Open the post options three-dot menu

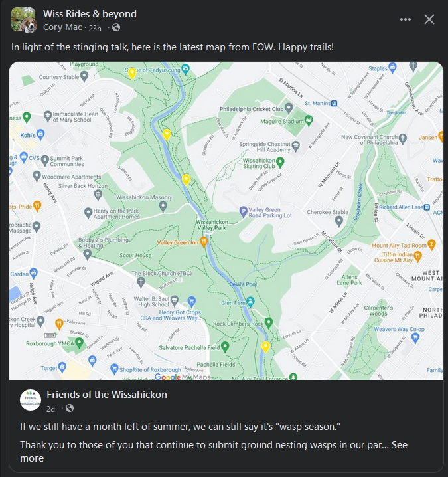(x=406, y=19)
